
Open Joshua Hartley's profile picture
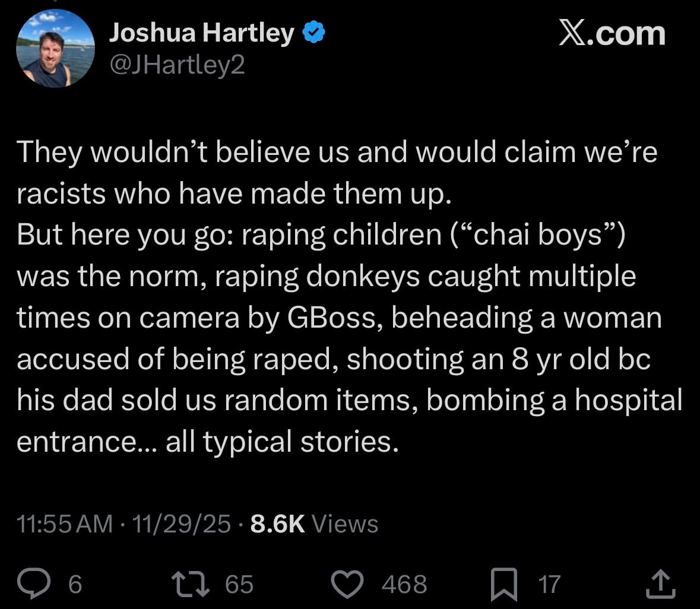pyautogui.click(x=54, y=49)
